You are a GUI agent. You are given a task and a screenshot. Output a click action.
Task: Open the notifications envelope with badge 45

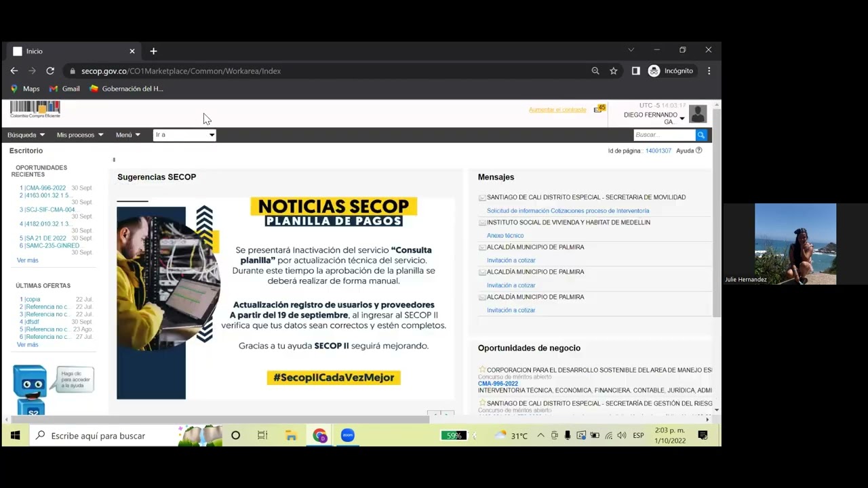tap(599, 108)
